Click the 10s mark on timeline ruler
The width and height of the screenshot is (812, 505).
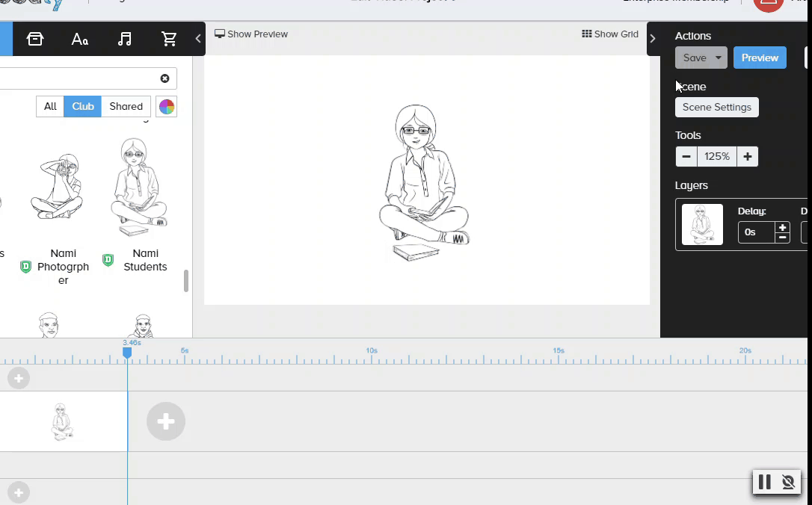372,351
